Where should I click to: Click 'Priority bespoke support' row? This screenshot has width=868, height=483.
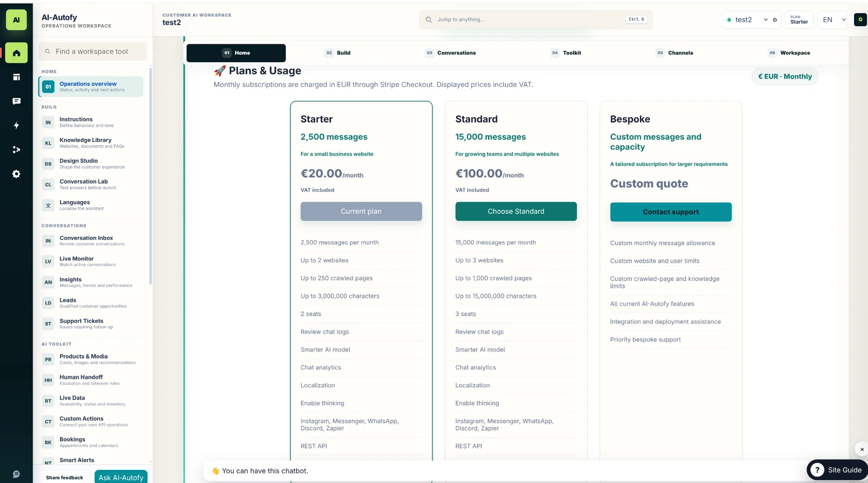click(671, 339)
